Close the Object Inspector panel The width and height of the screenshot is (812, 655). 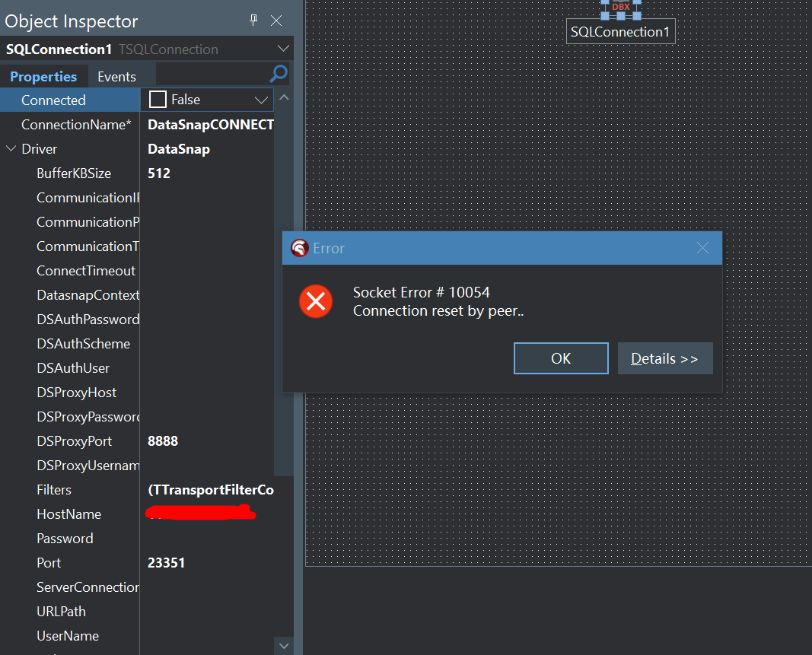click(x=276, y=21)
